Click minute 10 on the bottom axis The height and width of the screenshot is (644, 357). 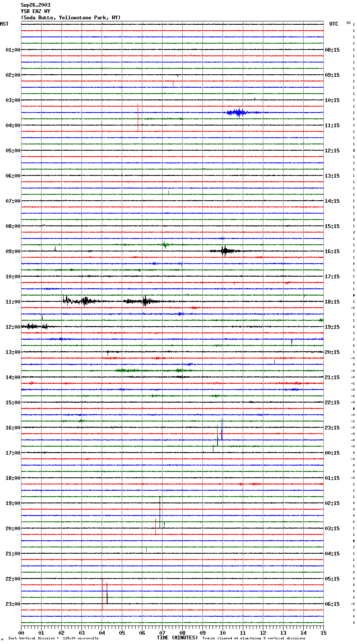tap(223, 633)
